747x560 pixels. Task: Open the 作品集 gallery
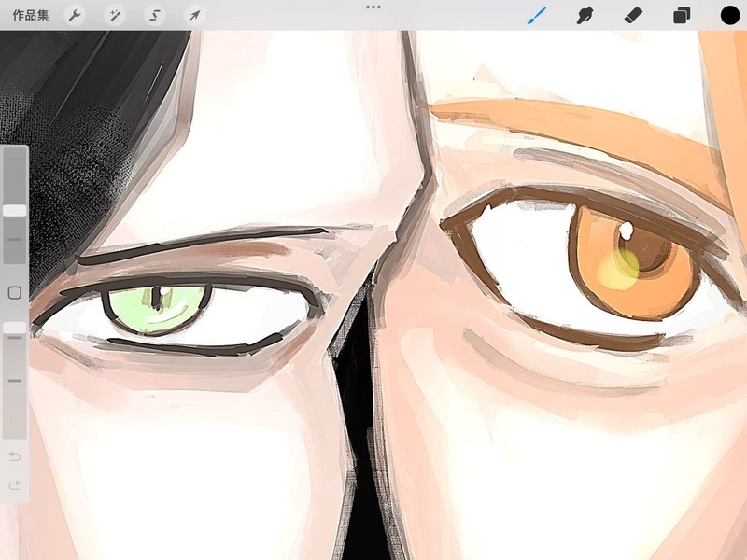coord(30,15)
